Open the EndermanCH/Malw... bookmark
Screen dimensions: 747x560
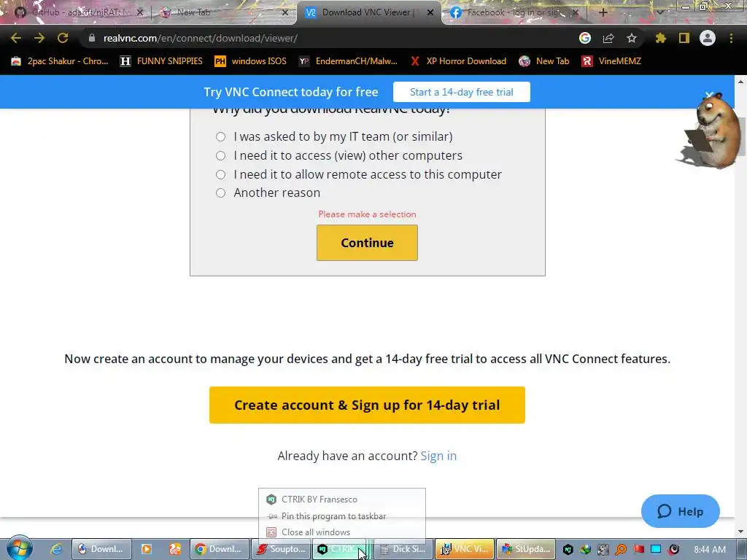click(x=348, y=61)
